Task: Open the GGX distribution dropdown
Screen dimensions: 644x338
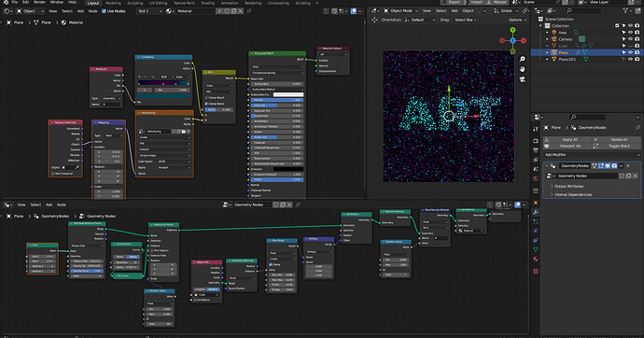Action: point(277,66)
